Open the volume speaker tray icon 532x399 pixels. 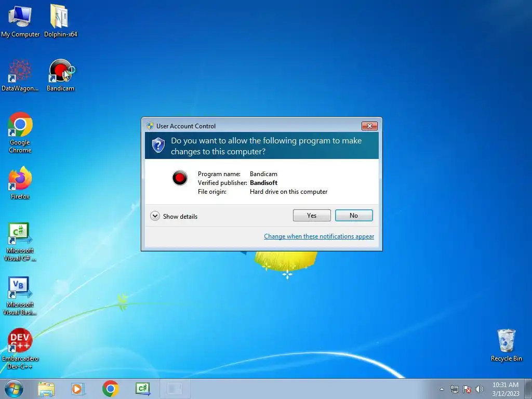[x=479, y=389]
